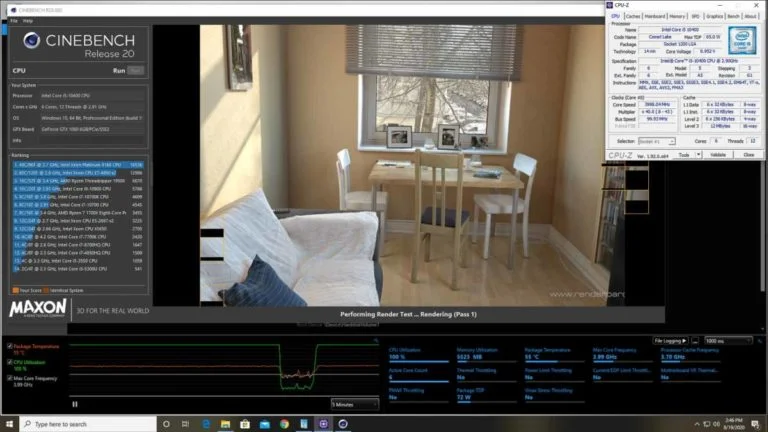Screen dimensions: 768x432
Task: Select the last ranking row scoring 541
Action: [x=78, y=269]
